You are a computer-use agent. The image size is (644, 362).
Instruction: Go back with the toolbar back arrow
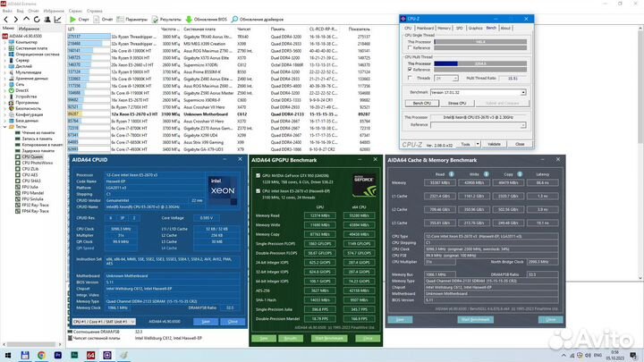5,20
